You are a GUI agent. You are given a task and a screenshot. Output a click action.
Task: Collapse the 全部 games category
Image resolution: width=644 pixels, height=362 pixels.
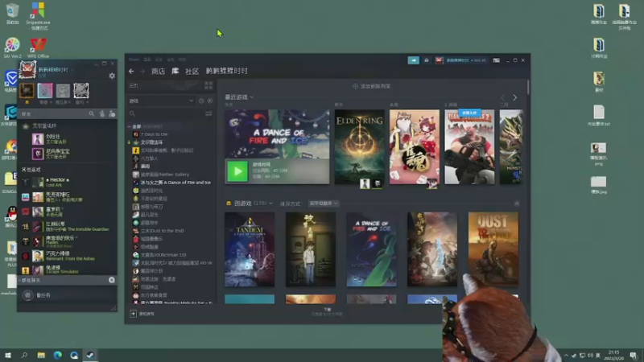coord(129,126)
